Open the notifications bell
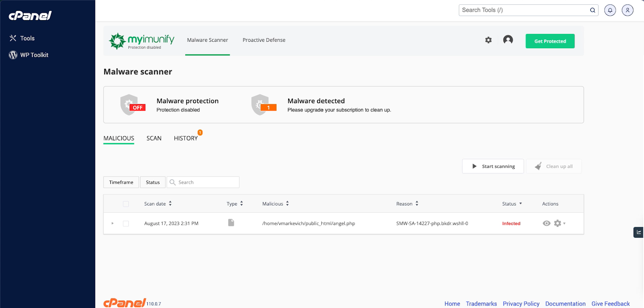 (610, 10)
